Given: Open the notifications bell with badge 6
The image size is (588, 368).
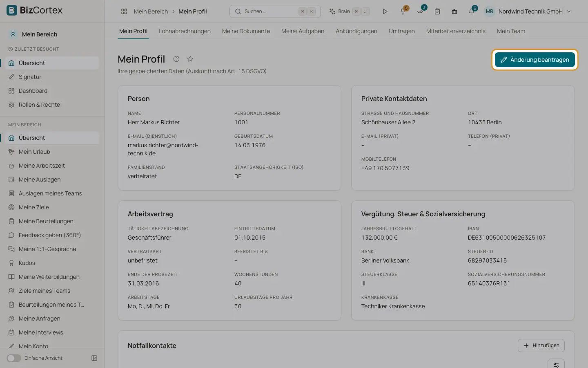Looking at the screenshot, I should click(472, 11).
